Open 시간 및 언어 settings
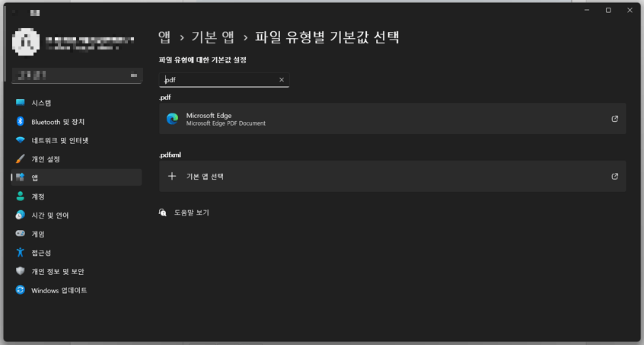644x345 pixels. click(x=76, y=216)
